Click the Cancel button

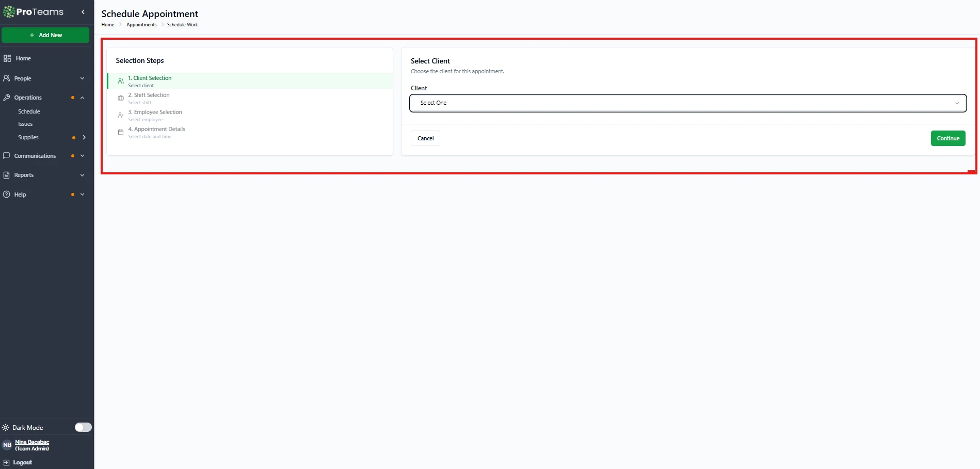425,138
